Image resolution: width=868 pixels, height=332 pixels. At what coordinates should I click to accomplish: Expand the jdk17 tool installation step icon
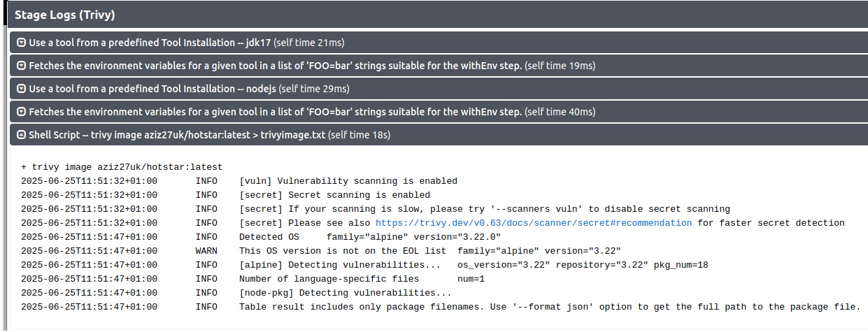(21, 43)
